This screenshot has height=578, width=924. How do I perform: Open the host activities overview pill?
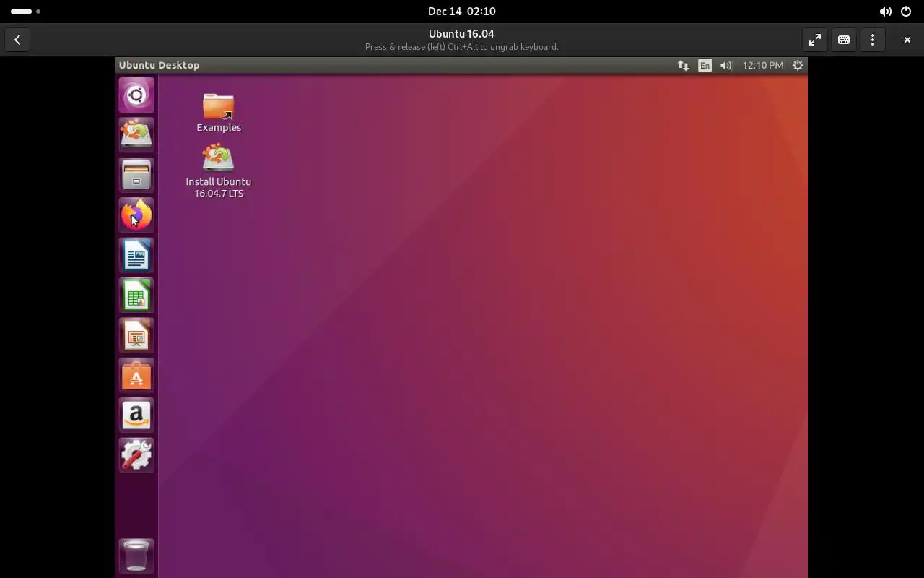[26, 12]
